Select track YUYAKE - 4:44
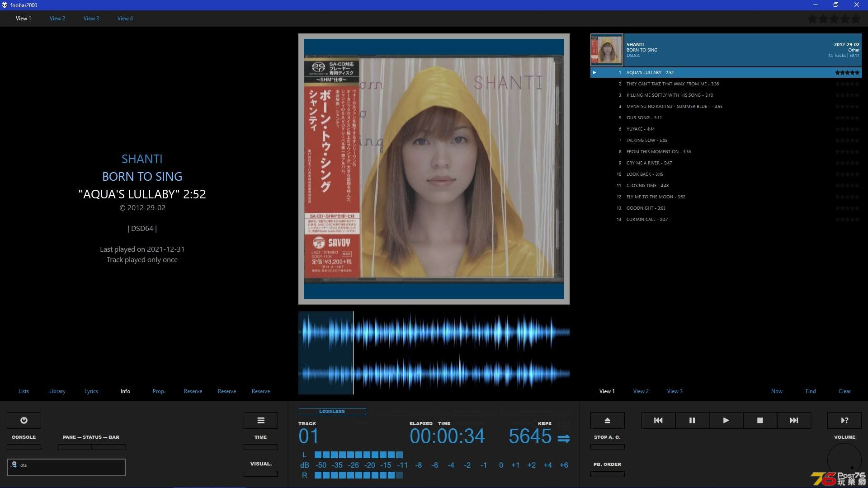The width and height of the screenshot is (868, 488). [726, 129]
